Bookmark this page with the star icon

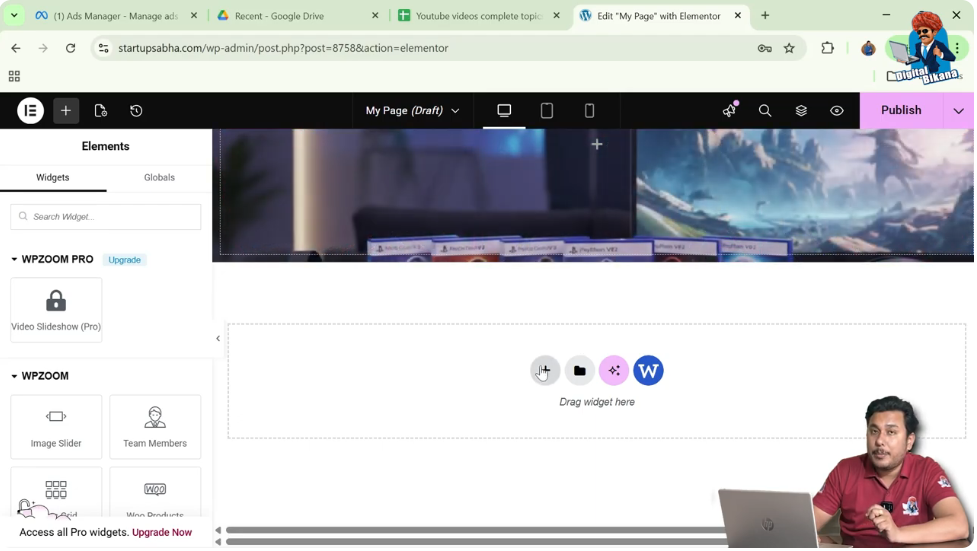coord(789,48)
